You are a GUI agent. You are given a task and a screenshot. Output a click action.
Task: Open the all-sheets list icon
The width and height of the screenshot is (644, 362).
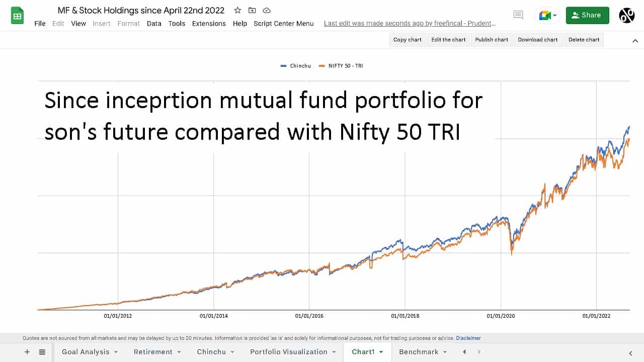(x=42, y=352)
